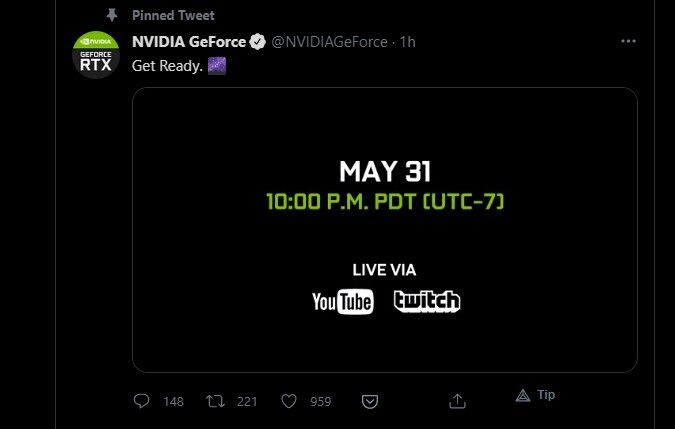Viewport: 675px width, 429px height.
Task: Open the NVIDIA GeForce RTX profile avatar
Action: click(96, 54)
